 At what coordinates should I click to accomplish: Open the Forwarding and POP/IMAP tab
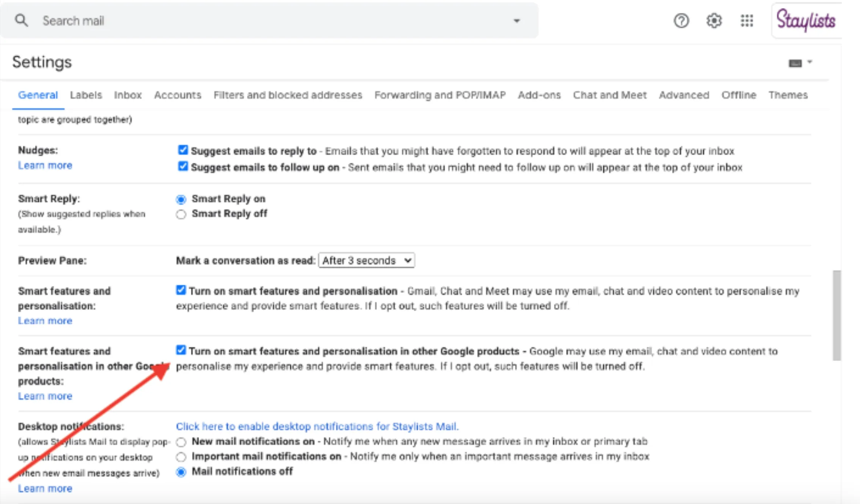pos(440,95)
